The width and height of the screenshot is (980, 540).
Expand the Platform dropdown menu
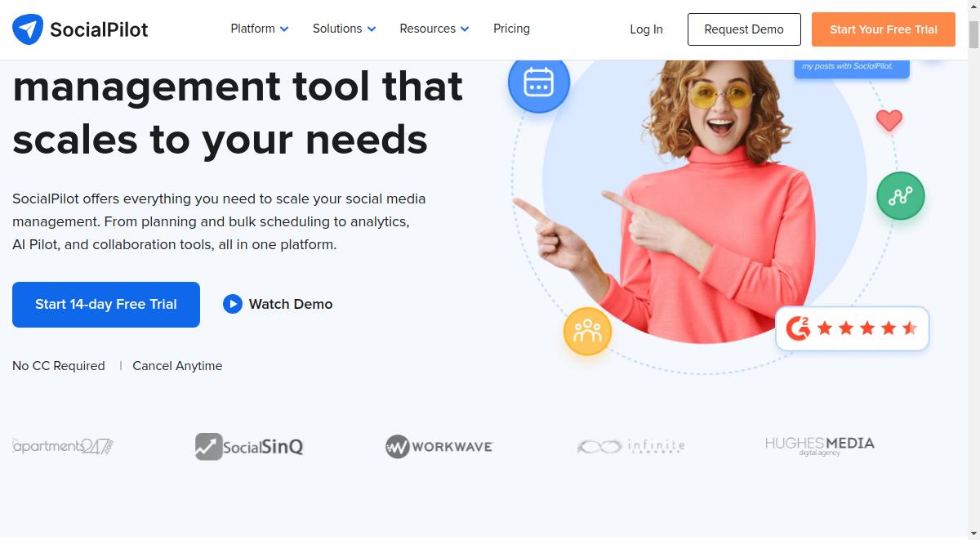coord(260,29)
